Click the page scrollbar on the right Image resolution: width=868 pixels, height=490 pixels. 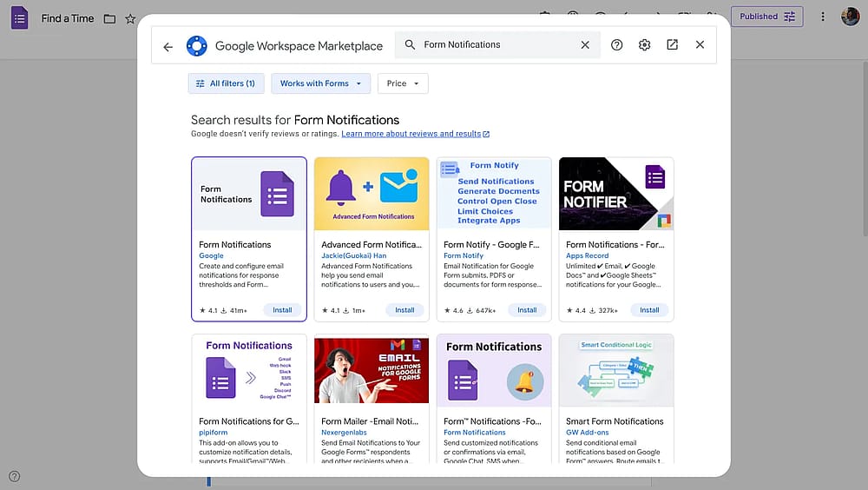point(865,148)
